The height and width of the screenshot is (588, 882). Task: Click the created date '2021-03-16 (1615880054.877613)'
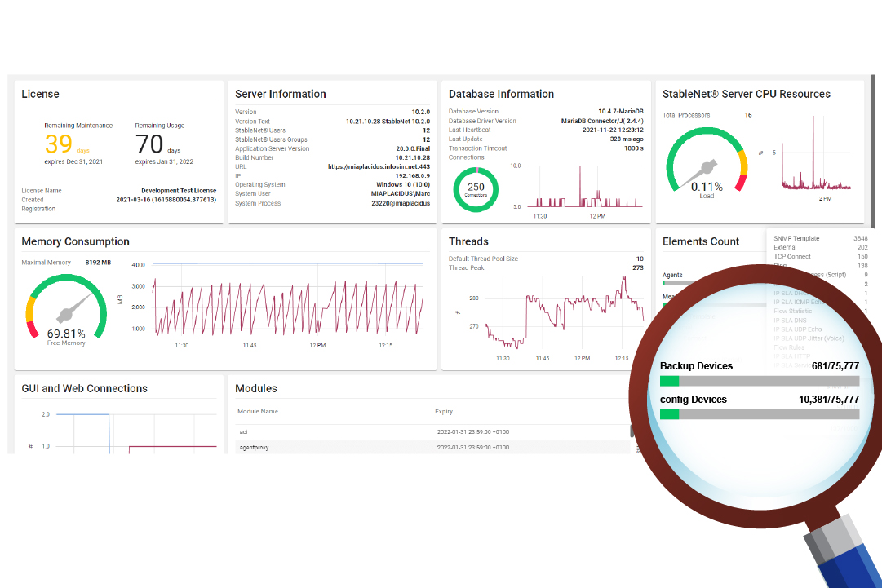click(x=166, y=200)
